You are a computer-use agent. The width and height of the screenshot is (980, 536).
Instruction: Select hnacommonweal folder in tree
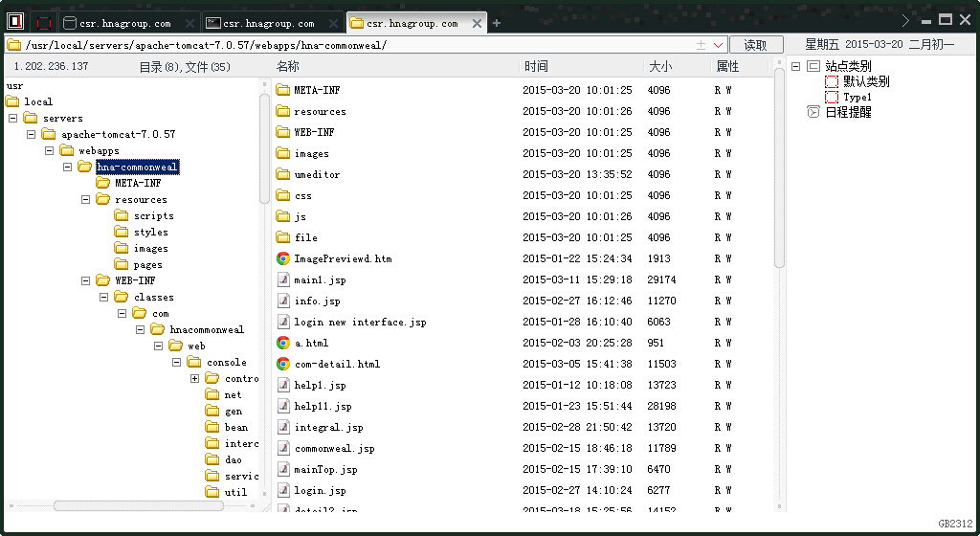pyautogui.click(x=207, y=329)
